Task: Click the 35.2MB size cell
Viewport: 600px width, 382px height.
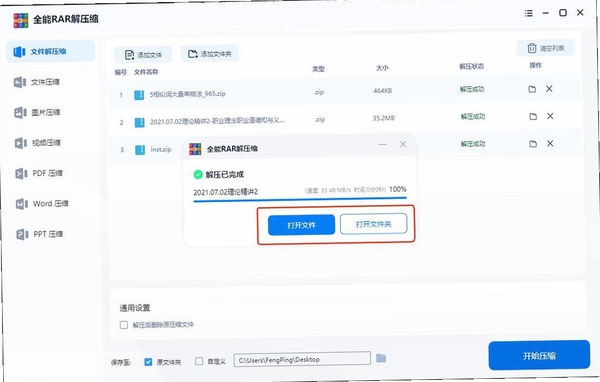Action: (383, 118)
